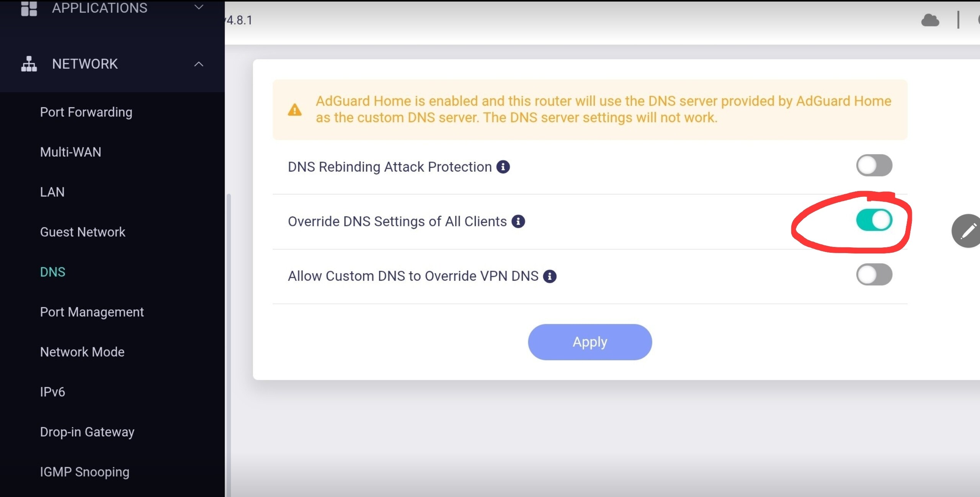Click the AdGuard warning triangle icon
980x497 pixels.
294,110
